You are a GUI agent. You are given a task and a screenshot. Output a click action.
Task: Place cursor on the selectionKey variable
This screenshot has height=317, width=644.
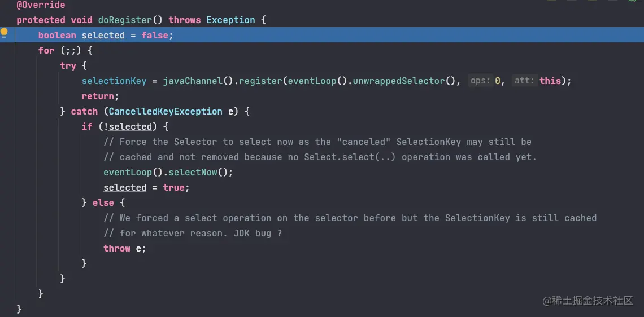(114, 81)
